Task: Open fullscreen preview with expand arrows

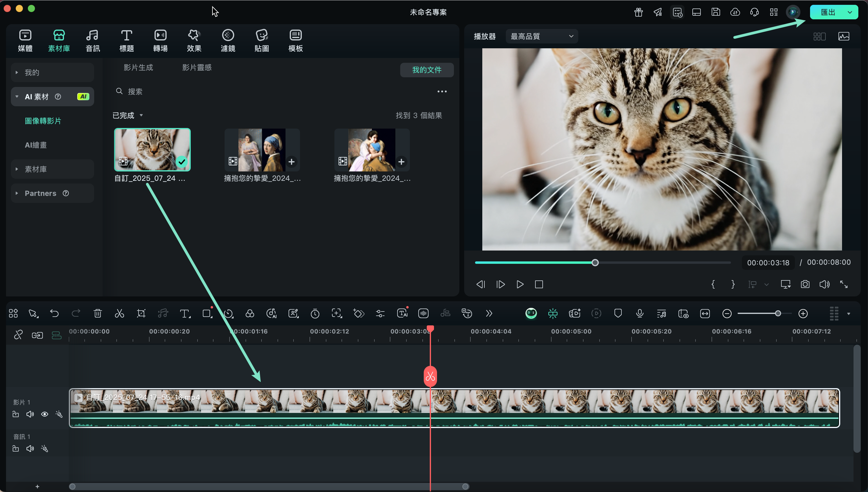Action: (x=844, y=284)
